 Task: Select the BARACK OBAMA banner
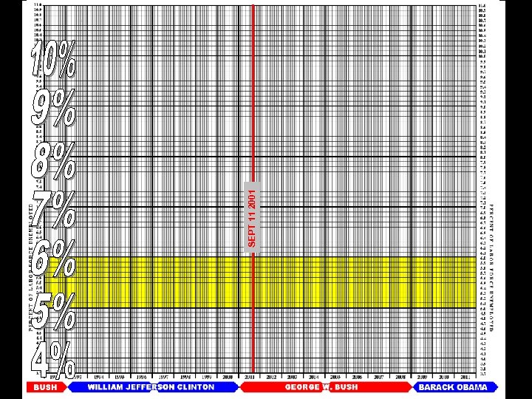click(456, 387)
